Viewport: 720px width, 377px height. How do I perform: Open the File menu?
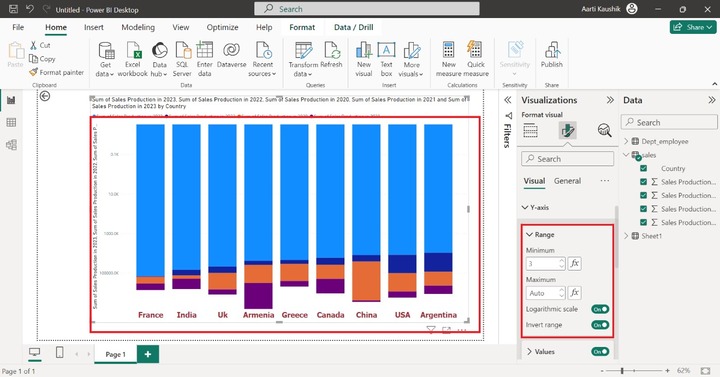pyautogui.click(x=18, y=27)
